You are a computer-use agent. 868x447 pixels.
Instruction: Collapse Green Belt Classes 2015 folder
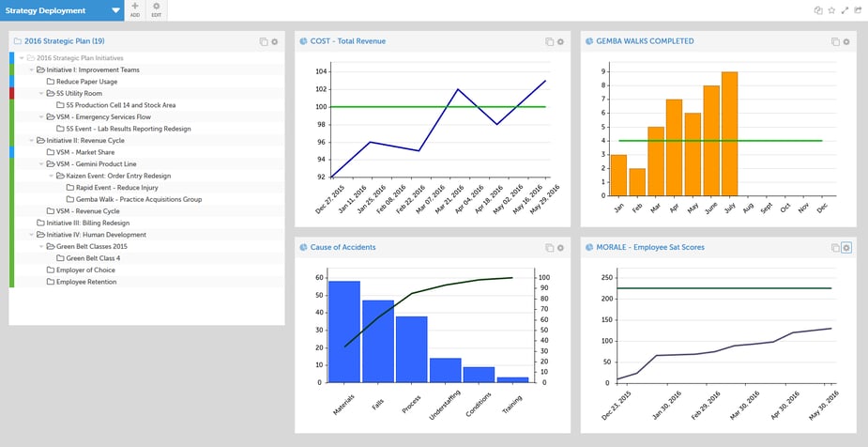click(41, 246)
